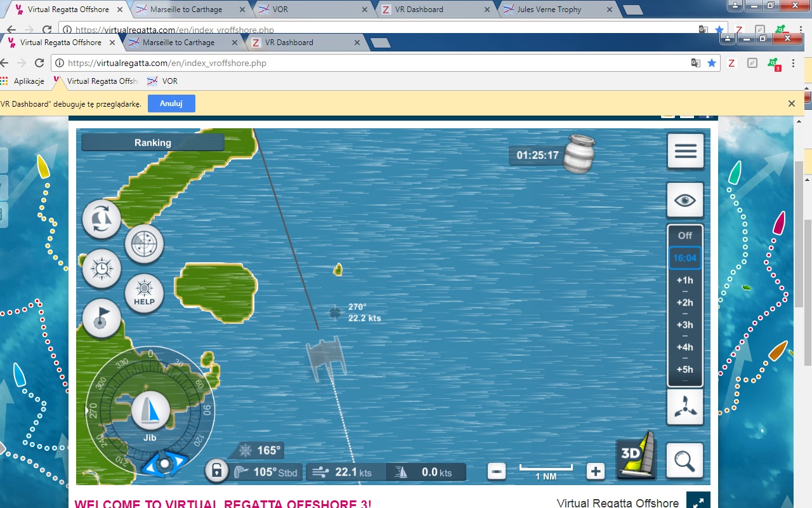The image size is (812, 508).
Task: Open the red Z extension icon
Action: (x=731, y=63)
